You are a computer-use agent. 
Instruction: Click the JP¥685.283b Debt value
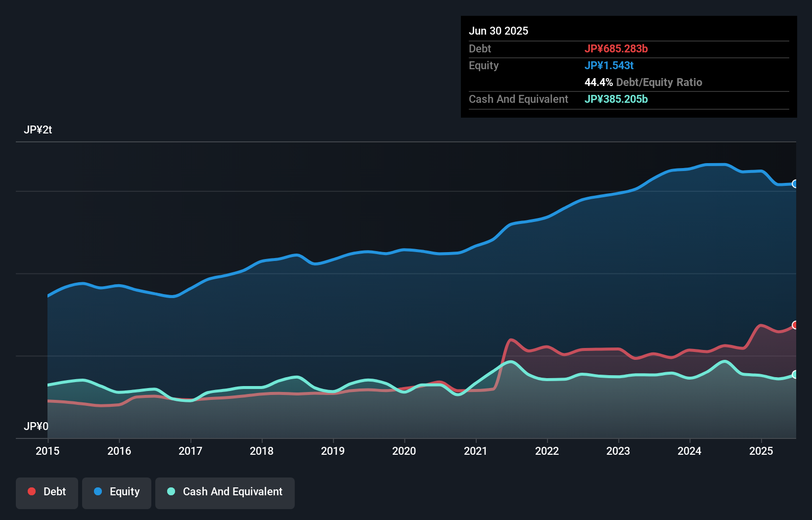(617, 48)
